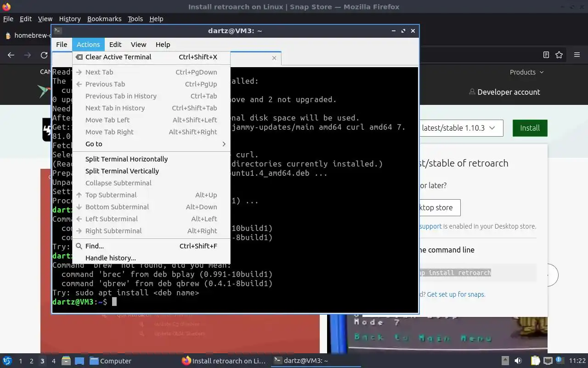Switch to workspace 2
Image resolution: width=588 pixels, height=368 pixels.
(x=31, y=361)
